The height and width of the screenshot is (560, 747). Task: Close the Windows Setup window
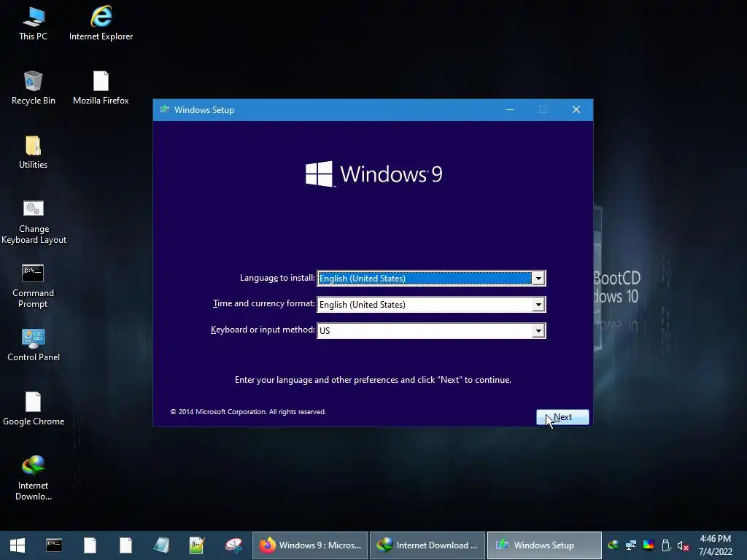pos(576,109)
